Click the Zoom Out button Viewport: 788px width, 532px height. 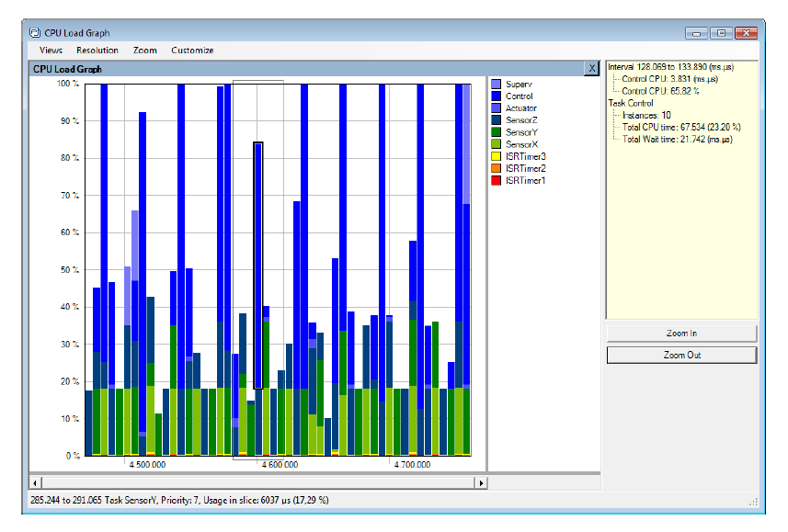[x=681, y=355]
